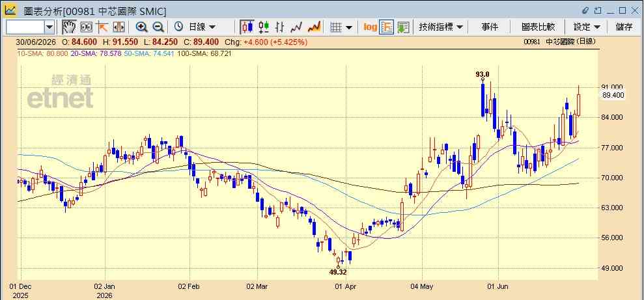Click the high price H: 91.550
Image resolution: width=644 pixels, height=300 pixels.
(x=120, y=42)
